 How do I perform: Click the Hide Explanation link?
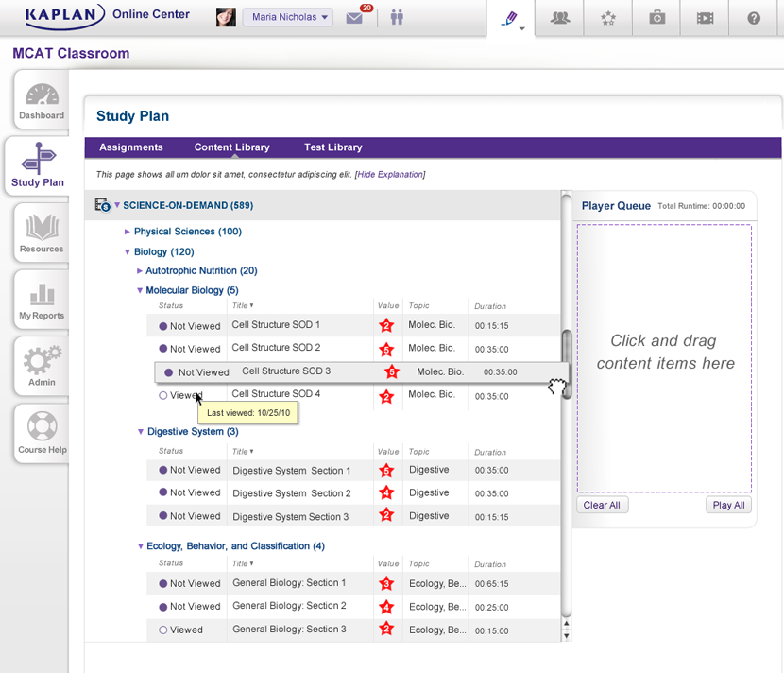[x=390, y=174]
